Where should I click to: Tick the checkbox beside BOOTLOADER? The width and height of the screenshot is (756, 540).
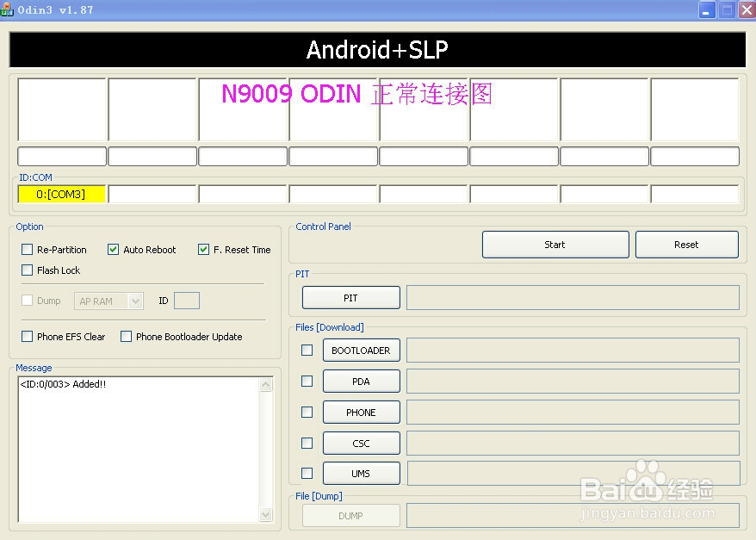click(307, 350)
